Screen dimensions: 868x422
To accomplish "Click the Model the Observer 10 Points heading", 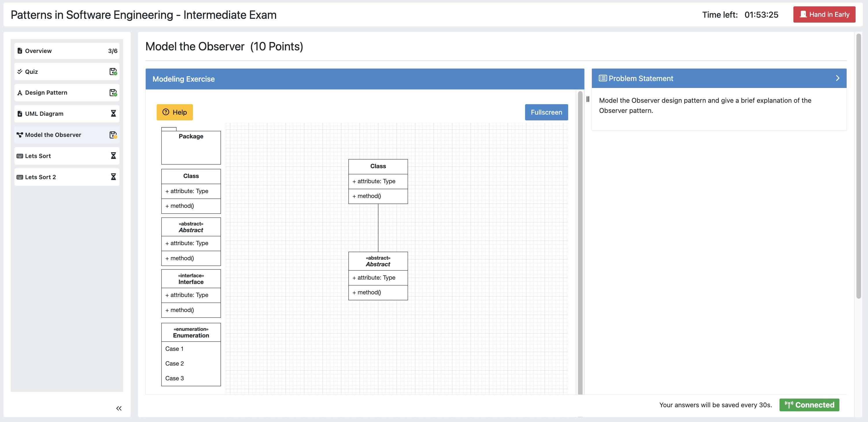I will click(224, 47).
